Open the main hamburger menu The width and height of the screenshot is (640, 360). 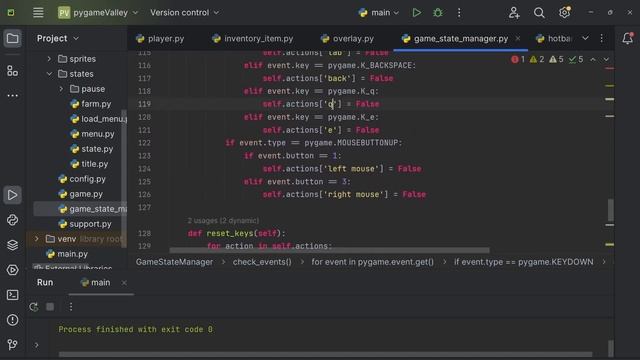coord(38,13)
